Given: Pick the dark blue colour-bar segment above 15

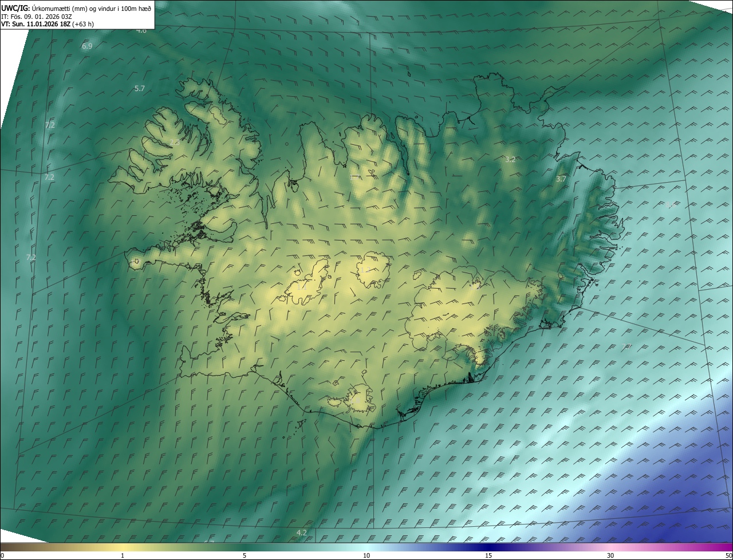Looking at the screenshot, I should [x=488, y=547].
